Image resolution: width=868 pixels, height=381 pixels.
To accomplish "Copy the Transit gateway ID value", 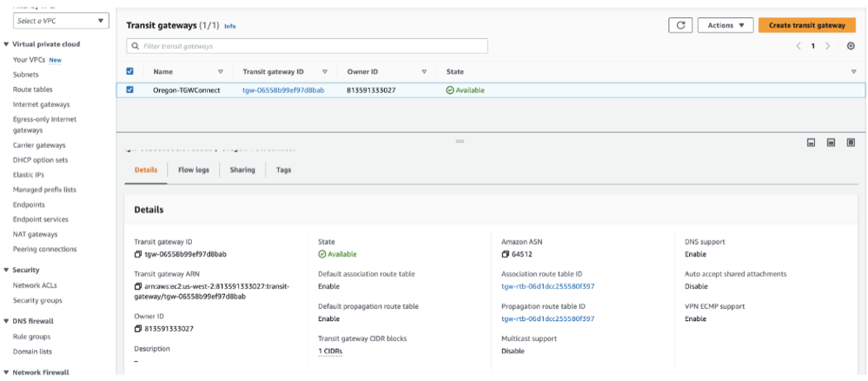I will click(138, 254).
